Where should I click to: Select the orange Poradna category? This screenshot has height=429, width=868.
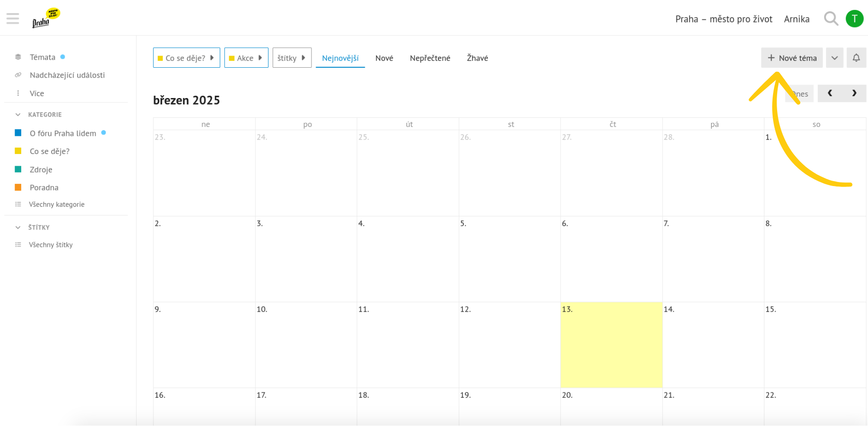point(44,187)
